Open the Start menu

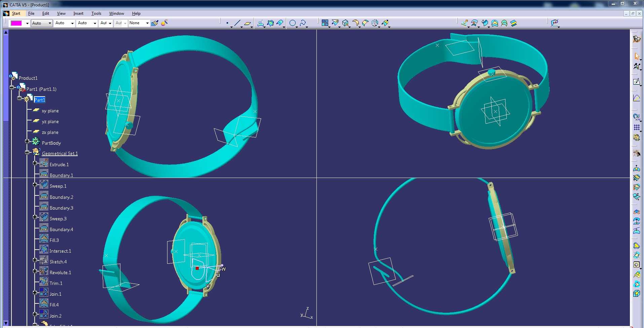click(x=16, y=13)
